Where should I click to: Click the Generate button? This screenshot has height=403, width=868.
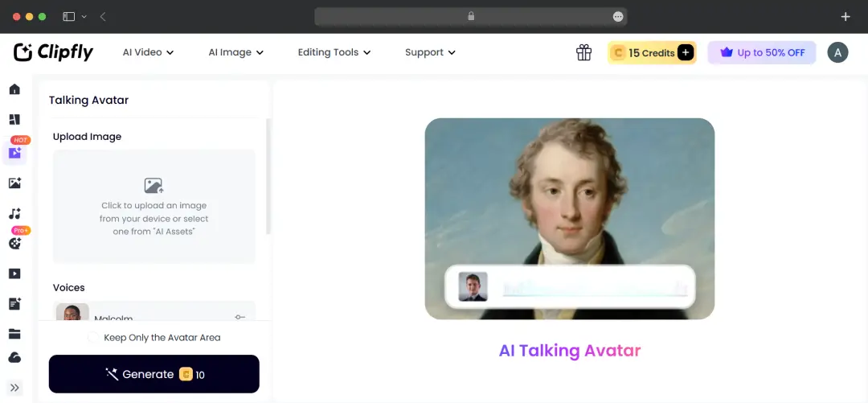pyautogui.click(x=154, y=374)
